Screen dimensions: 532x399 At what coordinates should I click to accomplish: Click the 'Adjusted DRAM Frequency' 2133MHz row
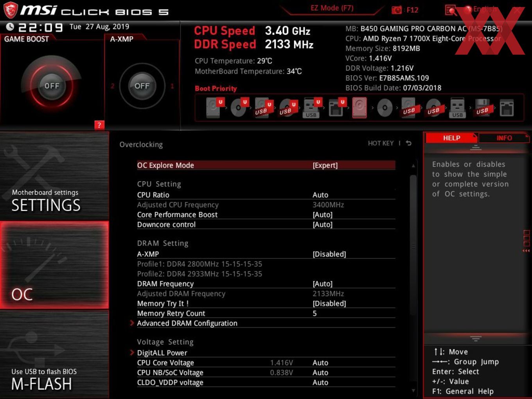(266, 293)
